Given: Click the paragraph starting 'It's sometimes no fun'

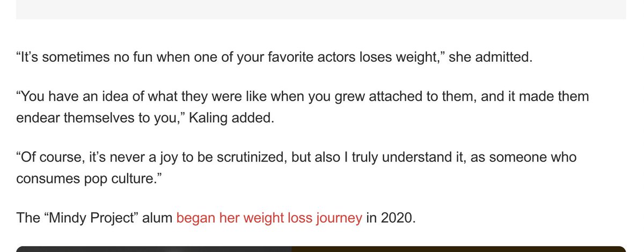Looking at the screenshot, I should pyautogui.click(x=274, y=57).
